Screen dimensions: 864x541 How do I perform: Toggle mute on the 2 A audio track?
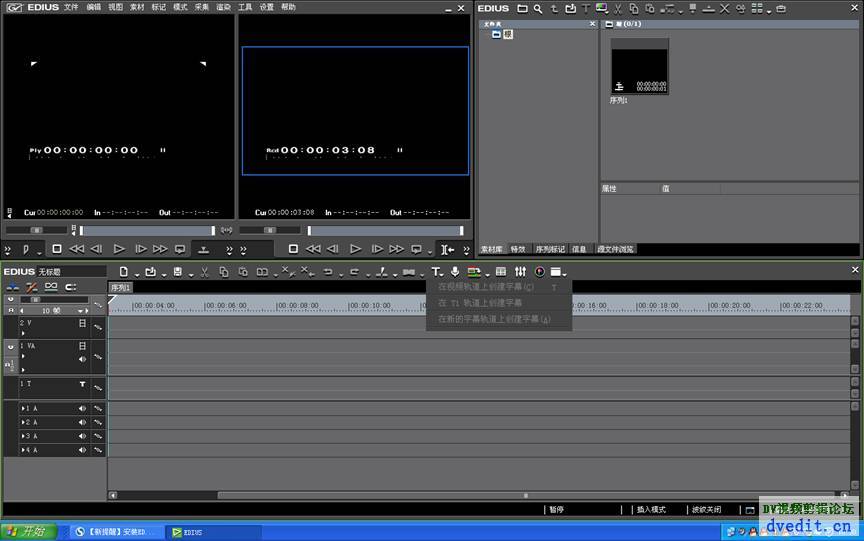point(82,422)
